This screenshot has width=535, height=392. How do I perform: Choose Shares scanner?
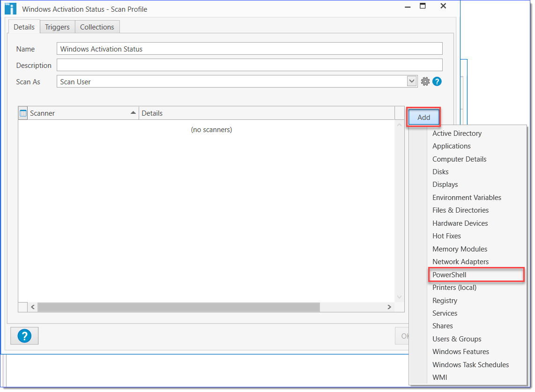(x=443, y=326)
